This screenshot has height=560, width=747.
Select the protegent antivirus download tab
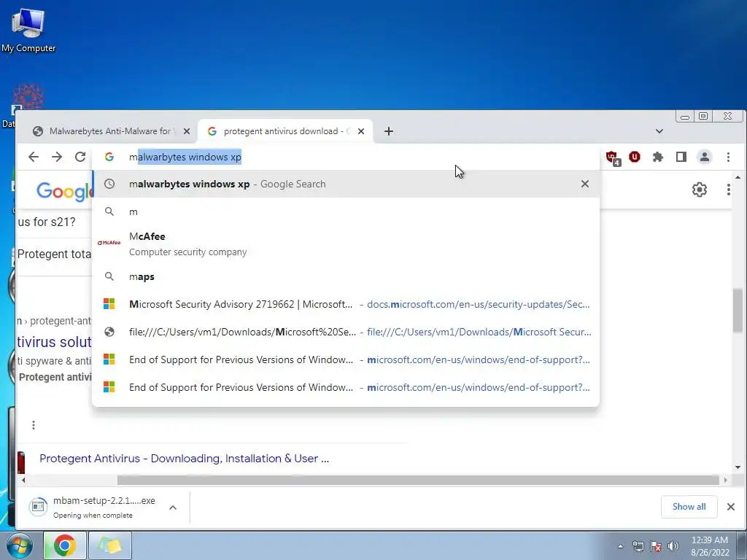[x=285, y=131]
